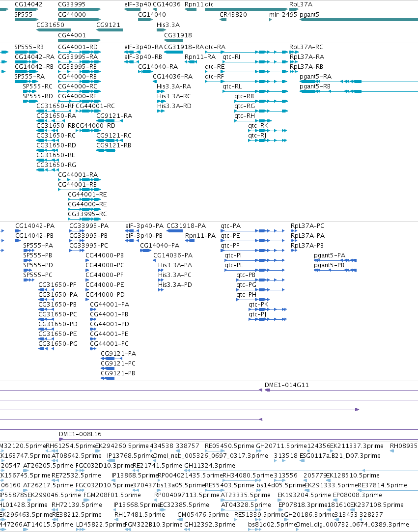Click the qtc-RI transcript label
418x532 pixels.
click(x=231, y=57)
